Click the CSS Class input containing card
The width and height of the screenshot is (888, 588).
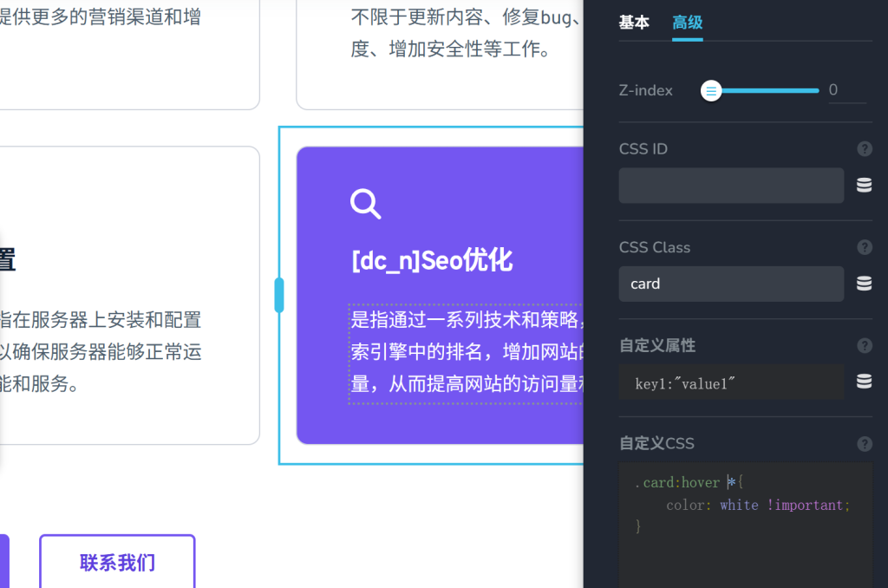click(731, 284)
